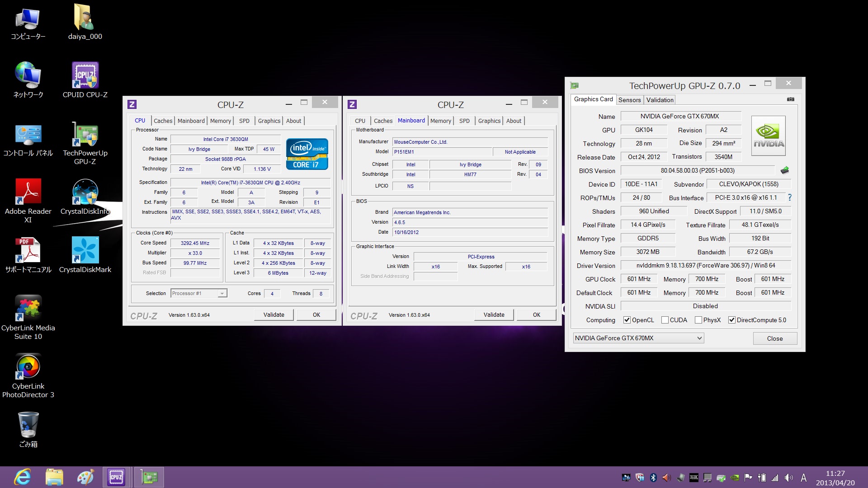This screenshot has height=488, width=868.
Task: Click Validate in the left CPU-Z window
Action: (x=274, y=315)
